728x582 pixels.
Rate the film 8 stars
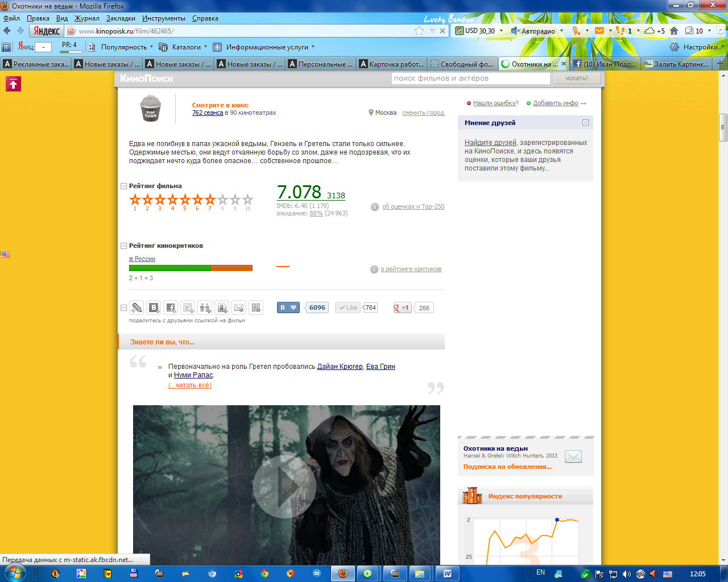click(x=222, y=199)
